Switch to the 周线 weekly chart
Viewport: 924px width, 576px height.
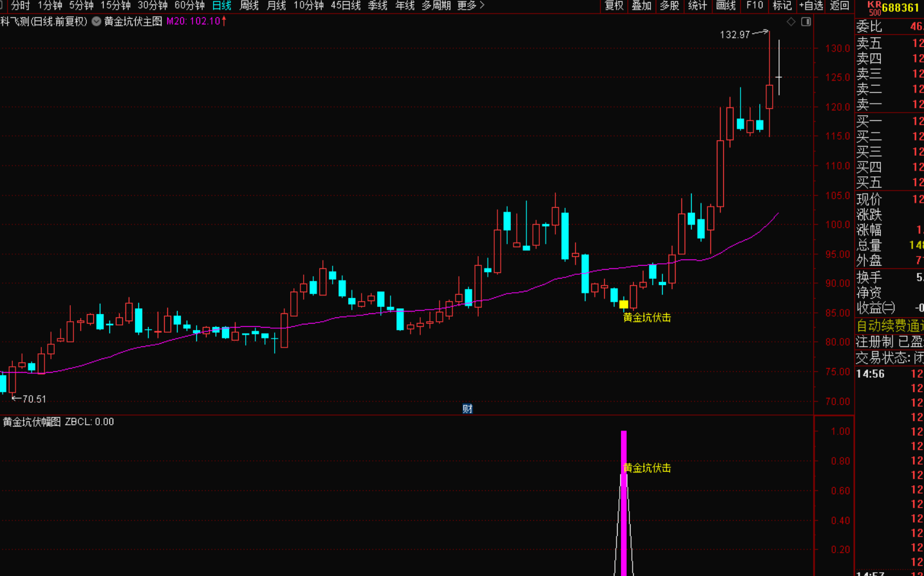(x=249, y=6)
